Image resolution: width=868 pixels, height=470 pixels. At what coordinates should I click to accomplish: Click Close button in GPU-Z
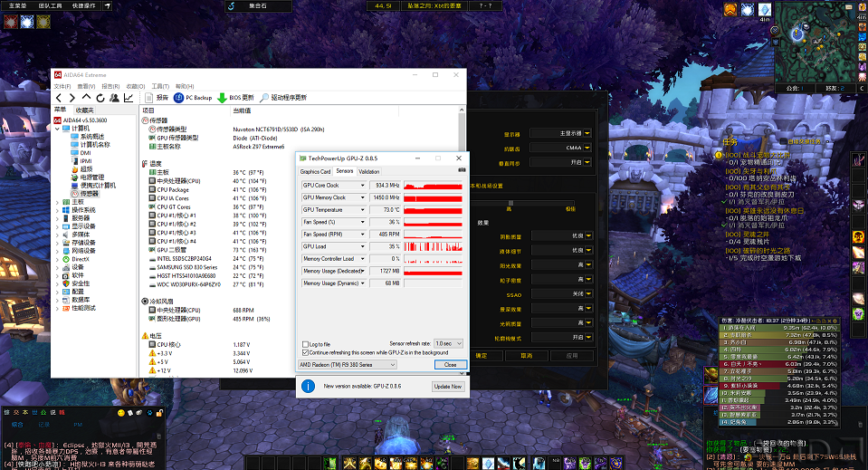coord(450,365)
